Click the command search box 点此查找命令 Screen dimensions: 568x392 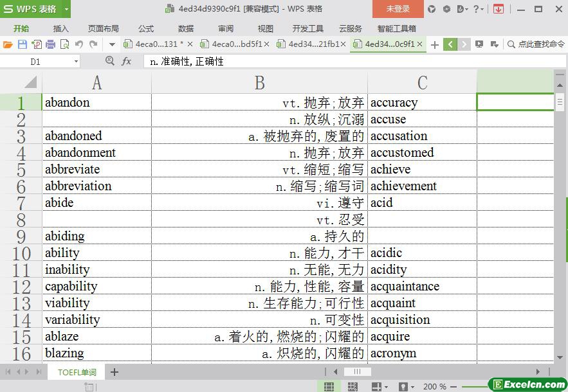[x=536, y=44]
